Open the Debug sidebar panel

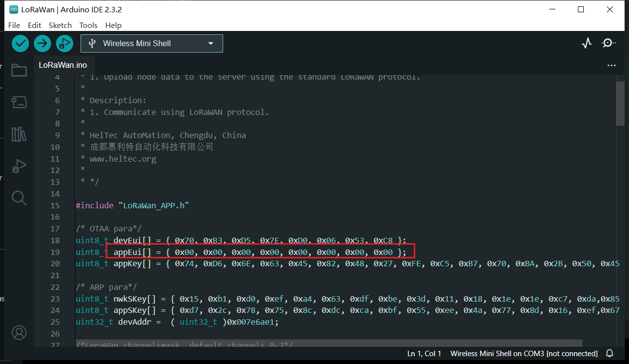(19, 166)
